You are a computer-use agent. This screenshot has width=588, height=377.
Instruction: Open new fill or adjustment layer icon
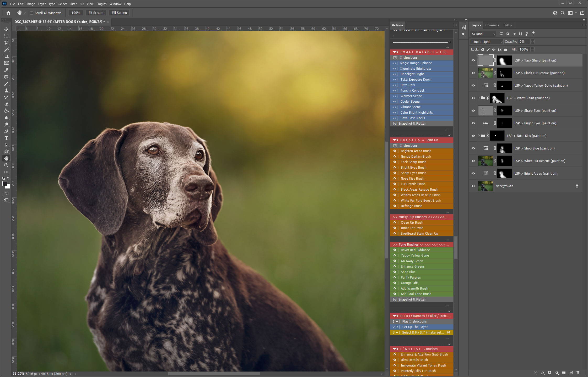(x=557, y=372)
